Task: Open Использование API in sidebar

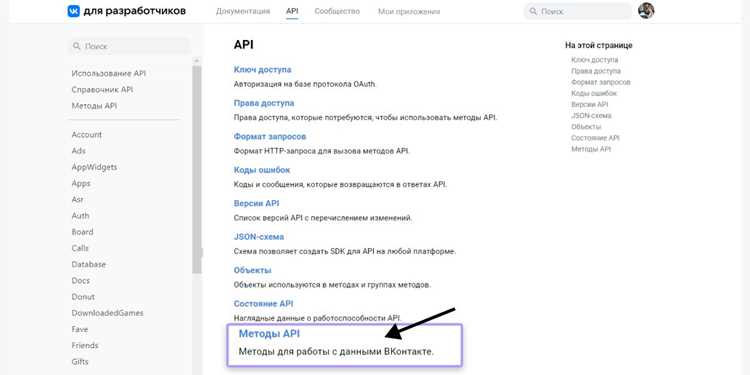Action: (109, 74)
